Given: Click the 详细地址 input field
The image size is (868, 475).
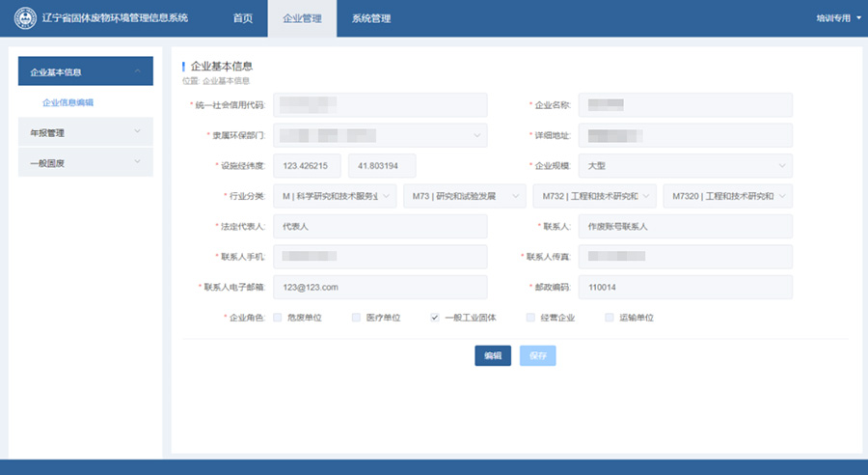Looking at the screenshot, I should click(686, 135).
